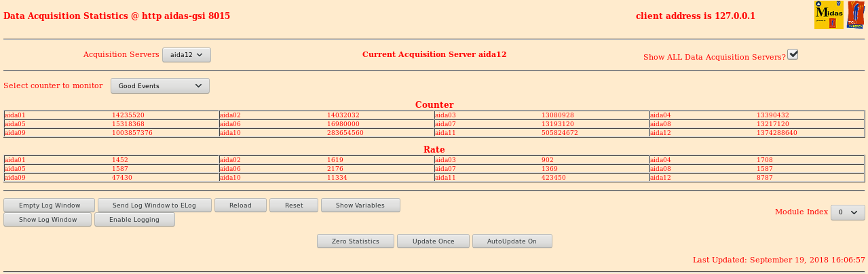868x274 pixels.
Task: Select the aida09 counter value 1003857376
Action: [x=132, y=133]
